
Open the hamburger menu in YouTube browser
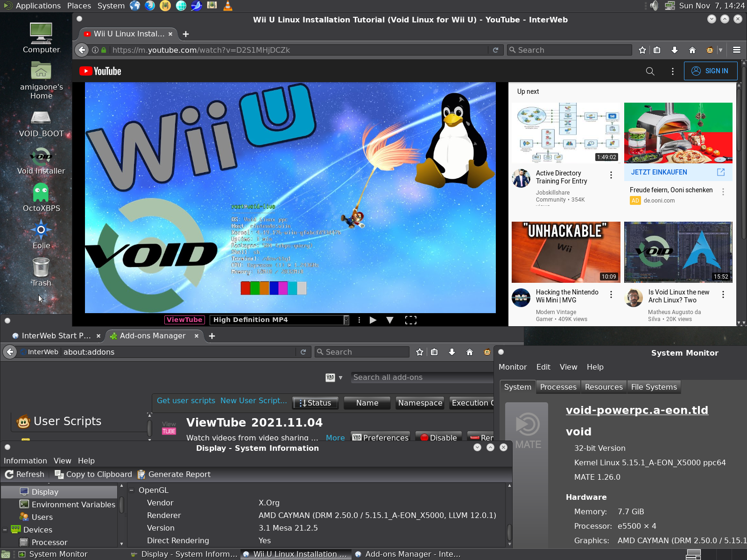pyautogui.click(x=737, y=50)
